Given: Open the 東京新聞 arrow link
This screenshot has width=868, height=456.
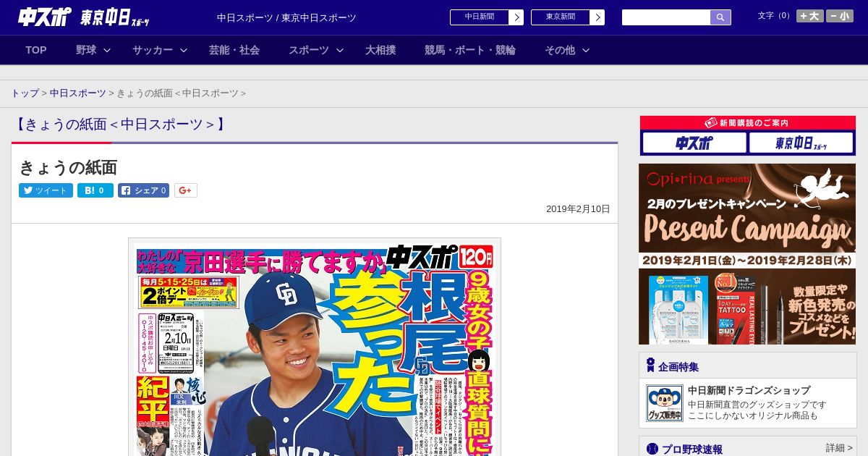Looking at the screenshot, I should coord(568,17).
